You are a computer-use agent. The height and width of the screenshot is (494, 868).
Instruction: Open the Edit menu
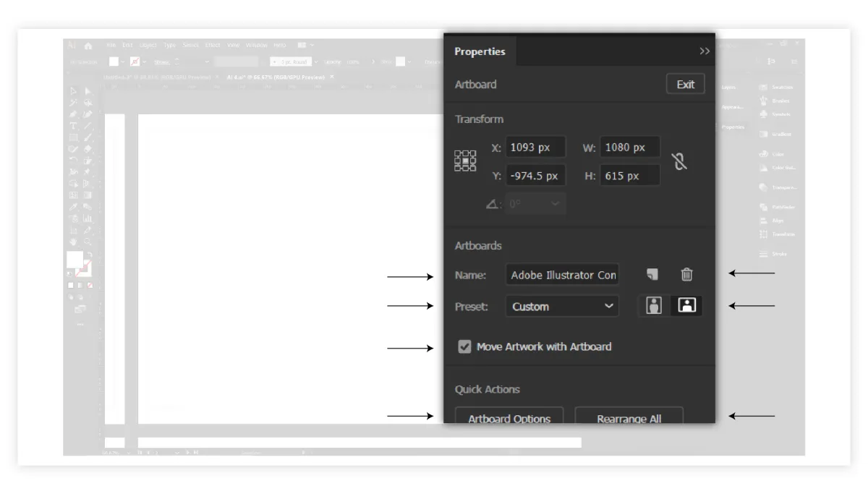pos(127,45)
